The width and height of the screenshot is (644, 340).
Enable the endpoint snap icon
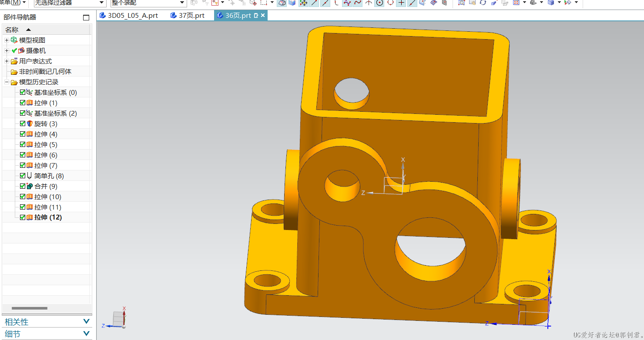pos(314,2)
